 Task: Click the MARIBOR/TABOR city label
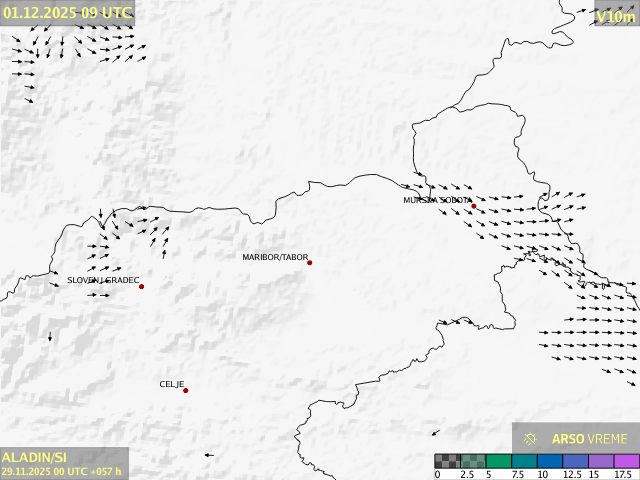click(275, 257)
